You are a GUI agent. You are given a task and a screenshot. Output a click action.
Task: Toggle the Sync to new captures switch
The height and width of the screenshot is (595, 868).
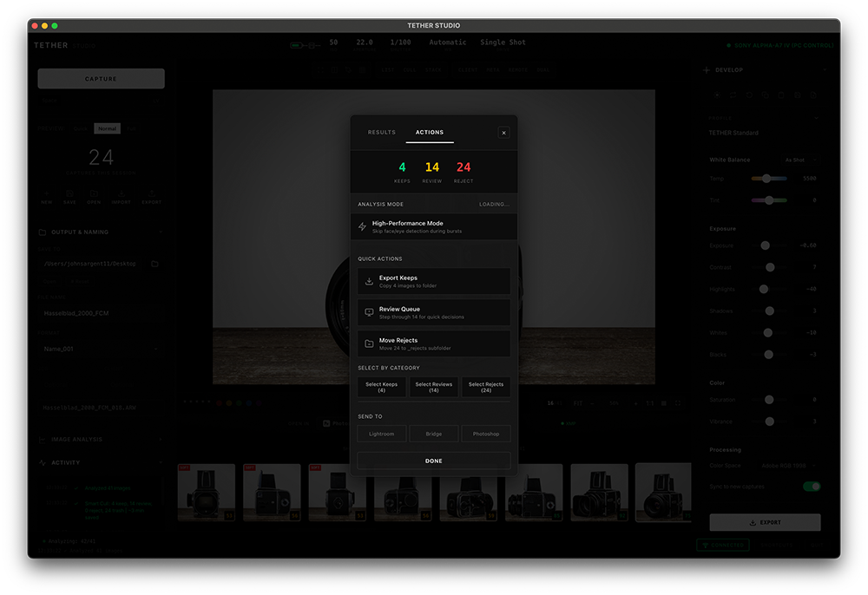click(811, 487)
